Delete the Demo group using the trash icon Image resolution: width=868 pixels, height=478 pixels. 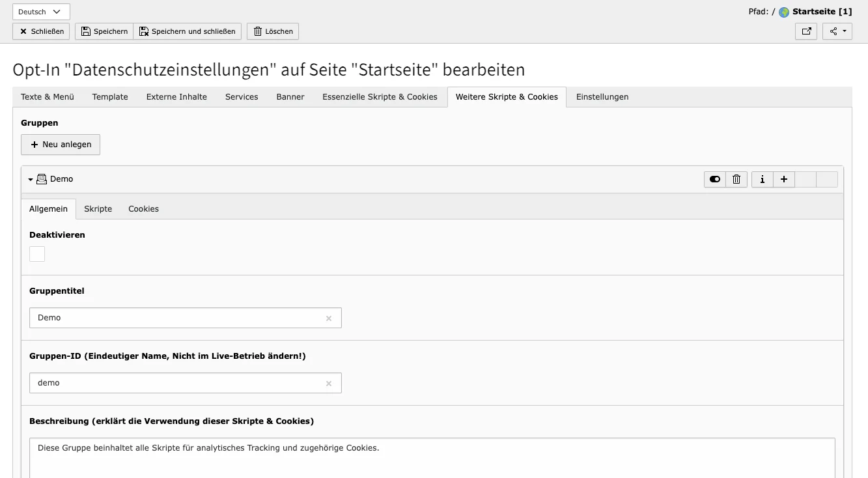coord(736,179)
